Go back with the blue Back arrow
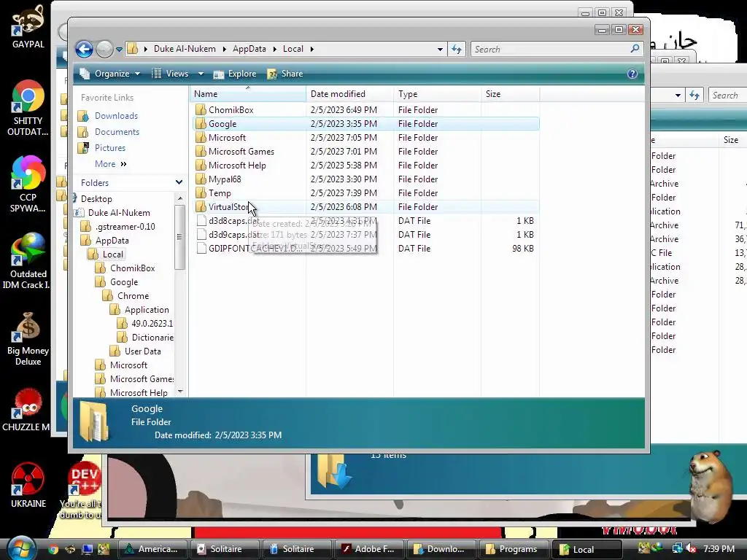The height and width of the screenshot is (560, 747). tap(85, 49)
